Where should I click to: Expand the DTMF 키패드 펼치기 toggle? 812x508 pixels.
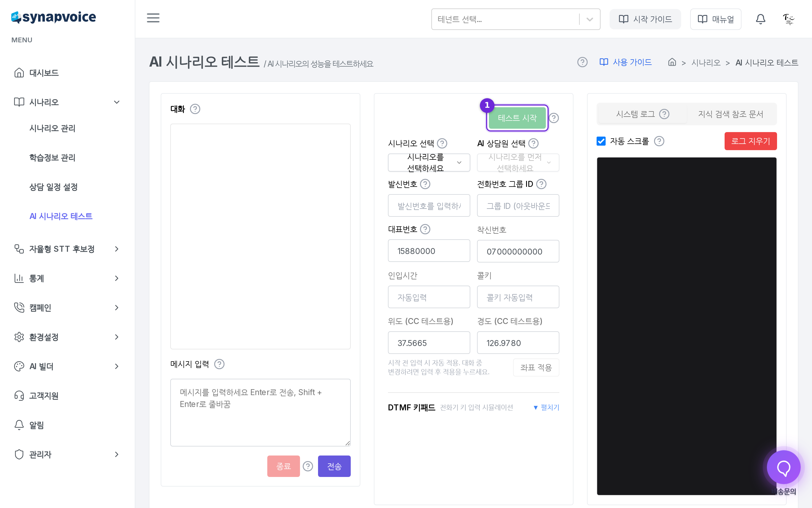pyautogui.click(x=546, y=407)
